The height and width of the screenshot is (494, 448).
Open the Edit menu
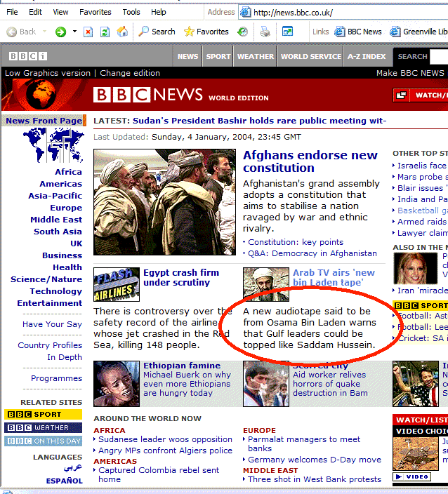point(35,12)
